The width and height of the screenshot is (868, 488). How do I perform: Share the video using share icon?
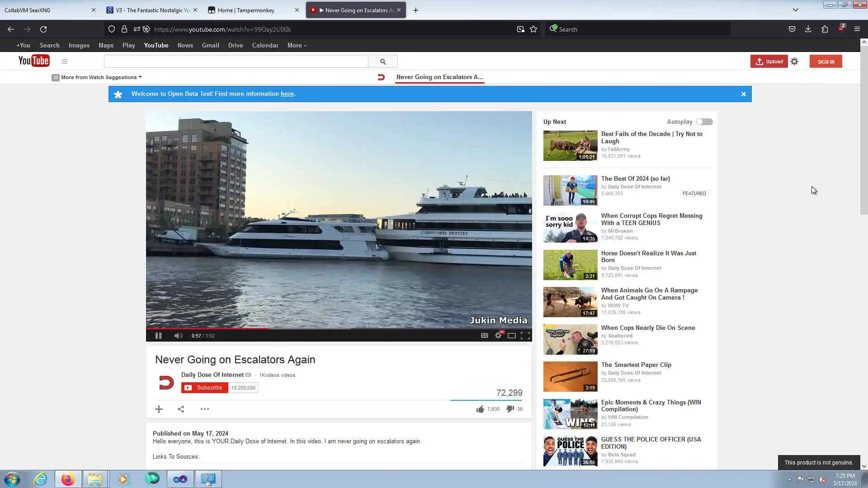click(181, 409)
